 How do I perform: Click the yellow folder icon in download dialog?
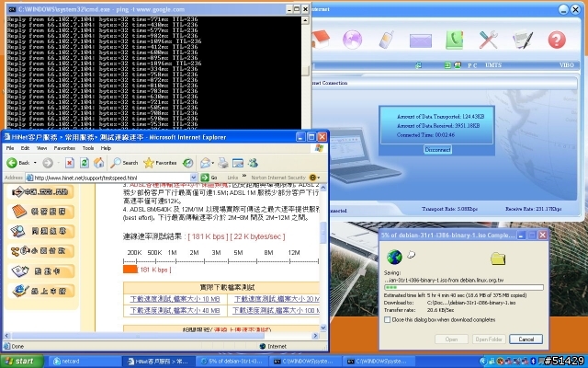pyautogui.click(x=498, y=259)
